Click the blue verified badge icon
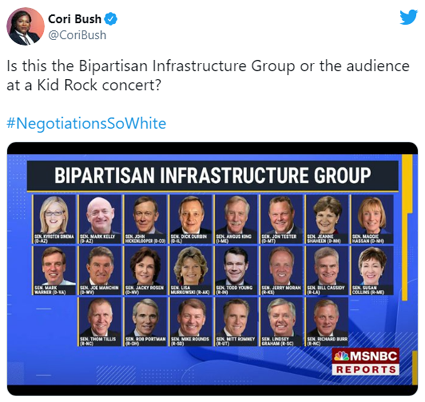Image resolution: width=425 pixels, height=402 pixels. tap(111, 19)
